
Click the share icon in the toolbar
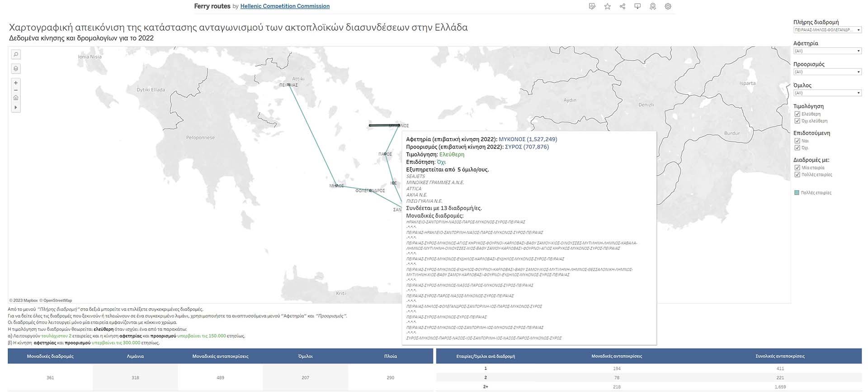(x=623, y=6)
